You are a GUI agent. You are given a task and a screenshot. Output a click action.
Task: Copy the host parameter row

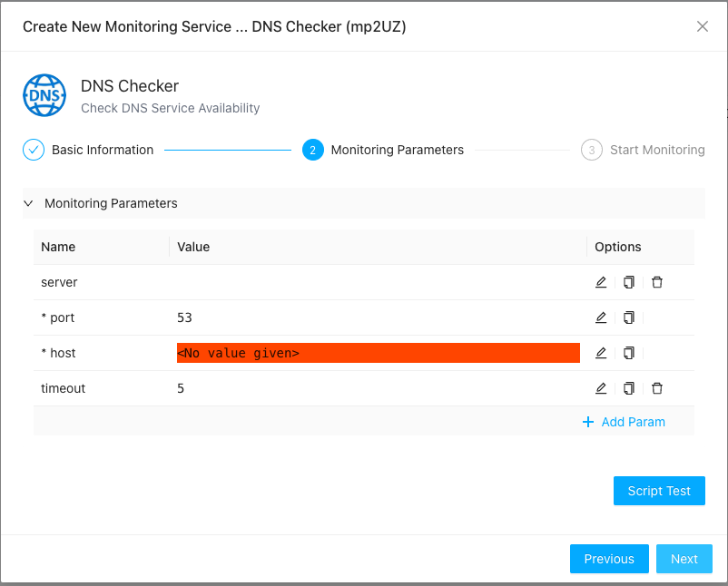click(629, 353)
